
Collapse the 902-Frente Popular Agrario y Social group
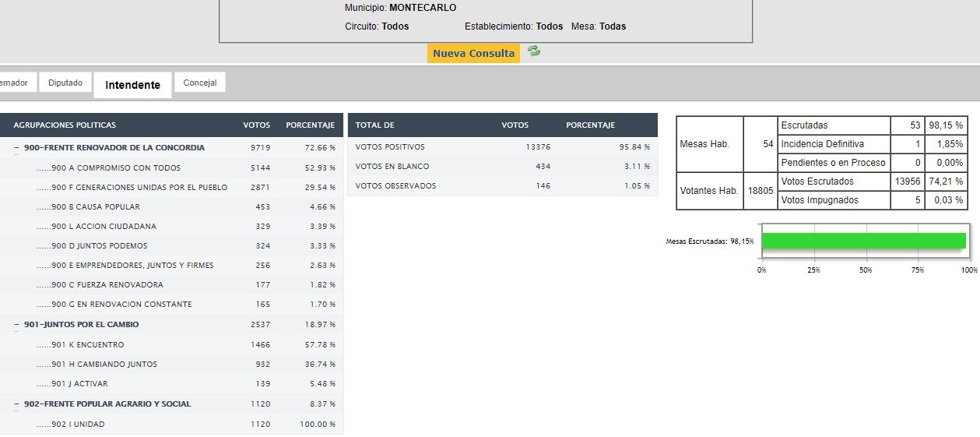[x=16, y=404]
